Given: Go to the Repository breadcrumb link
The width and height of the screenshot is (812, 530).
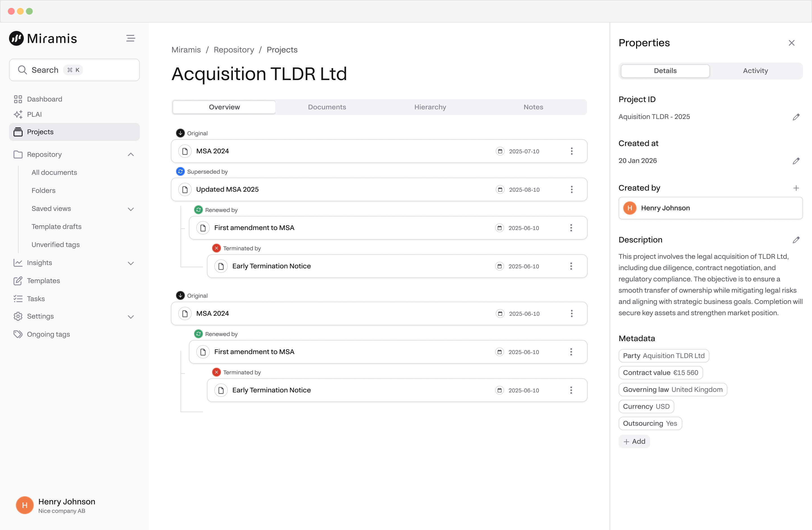Looking at the screenshot, I should pos(234,50).
